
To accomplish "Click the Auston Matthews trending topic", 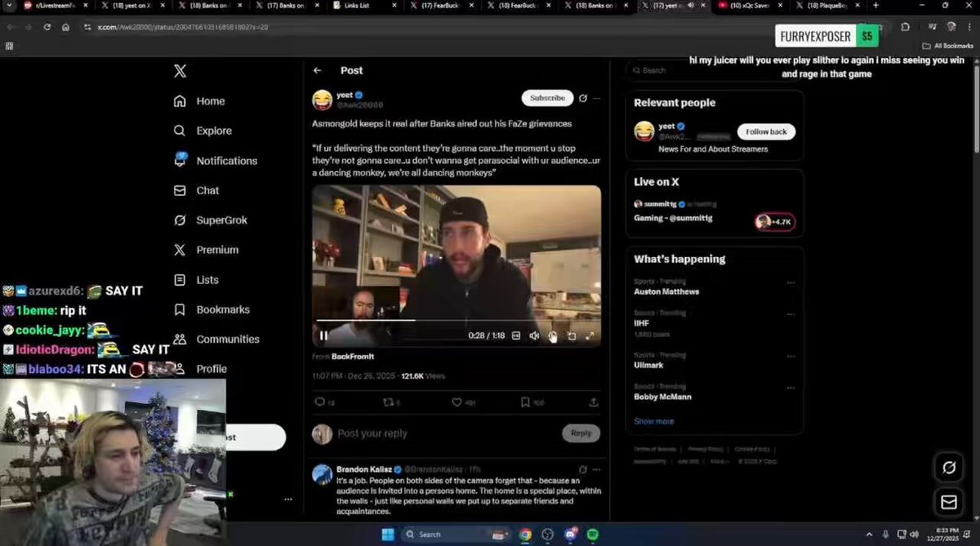I will click(666, 291).
